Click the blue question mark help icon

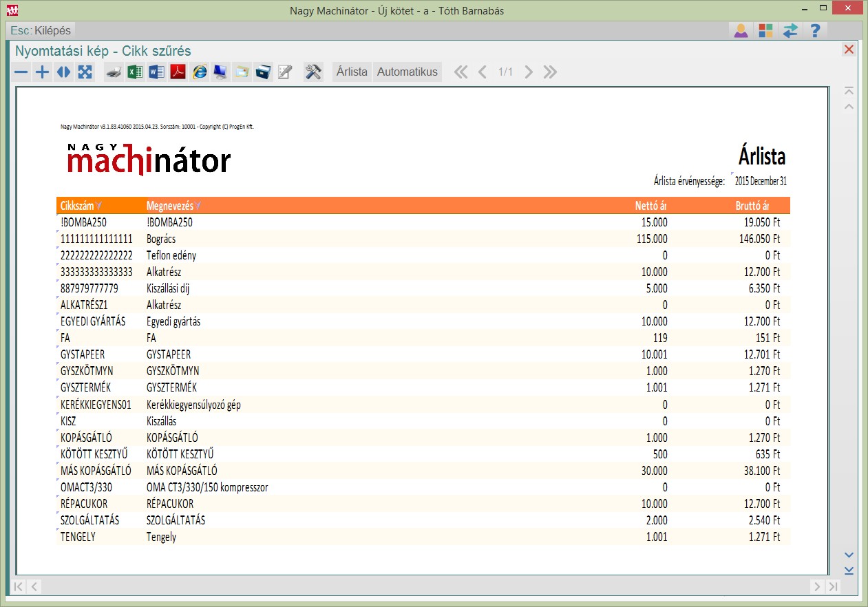coord(815,31)
